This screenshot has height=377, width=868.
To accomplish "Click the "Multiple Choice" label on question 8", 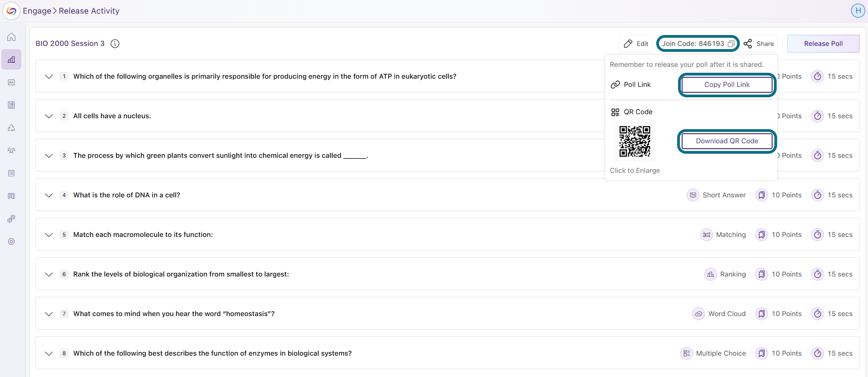I will 721,353.
